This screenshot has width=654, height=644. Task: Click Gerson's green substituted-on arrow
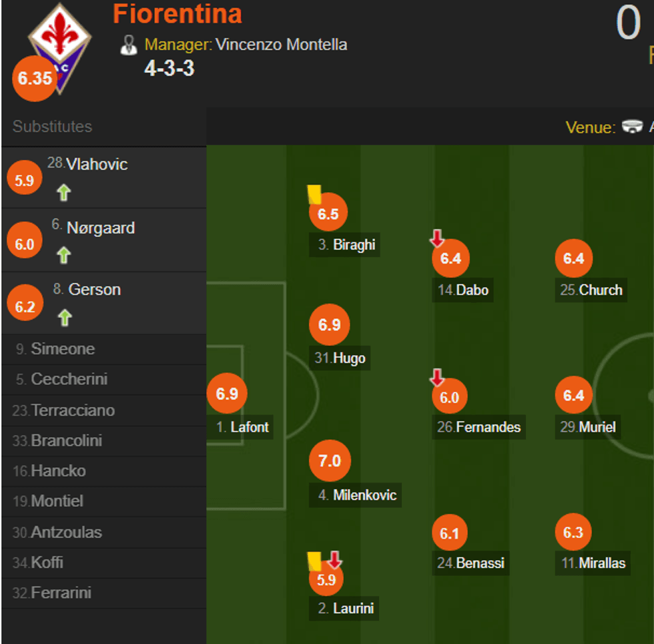[64, 318]
